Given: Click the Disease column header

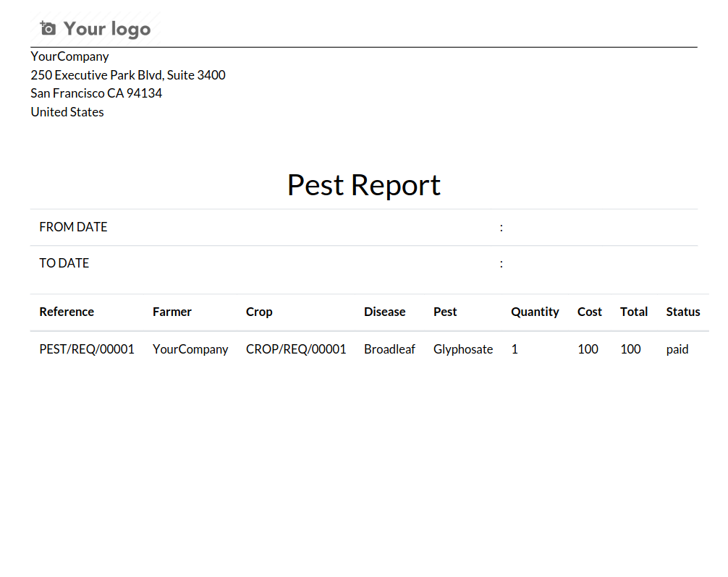Looking at the screenshot, I should [x=384, y=312].
